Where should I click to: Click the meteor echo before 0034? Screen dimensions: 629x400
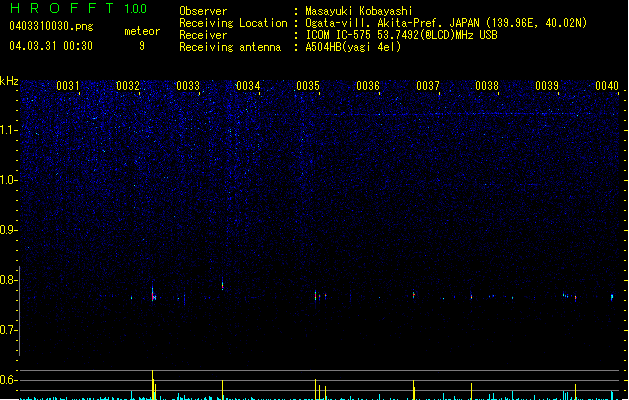click(223, 284)
